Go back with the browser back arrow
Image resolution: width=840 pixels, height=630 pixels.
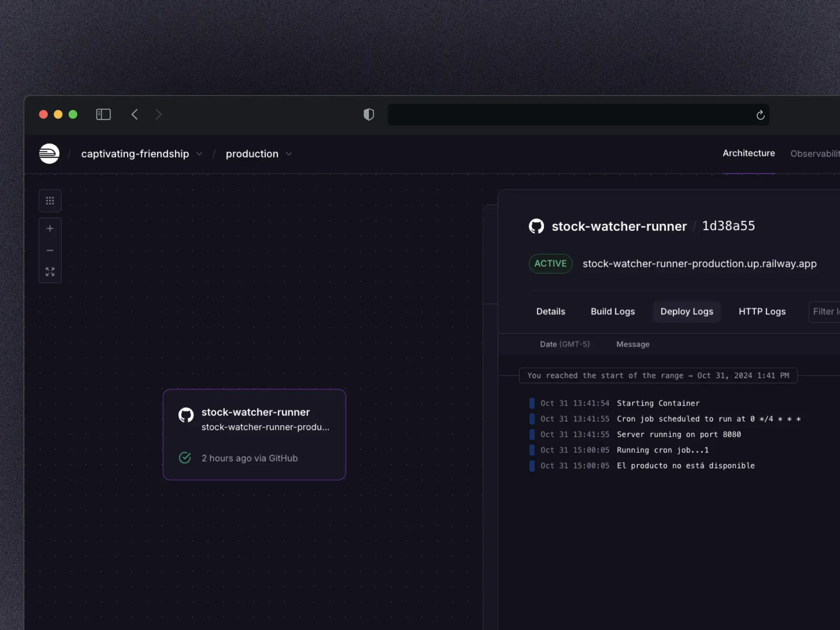[134, 115]
